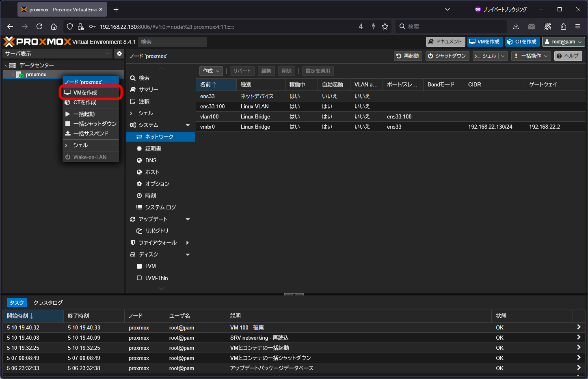Click 再起動 reboot button
The image size is (588, 379).
click(408, 56)
